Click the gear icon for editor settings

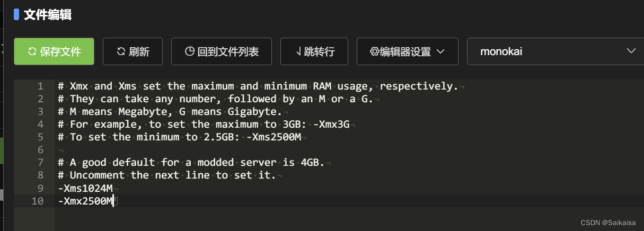click(x=374, y=51)
